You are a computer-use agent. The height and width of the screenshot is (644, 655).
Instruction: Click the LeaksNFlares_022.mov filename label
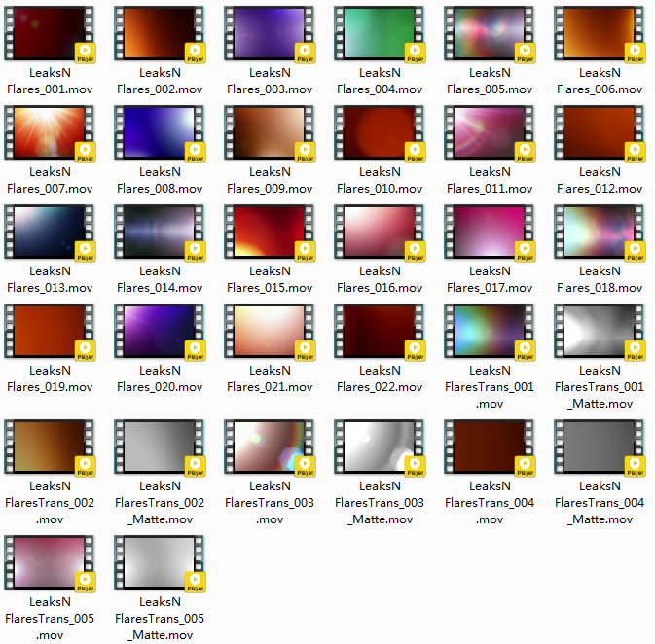click(379, 378)
